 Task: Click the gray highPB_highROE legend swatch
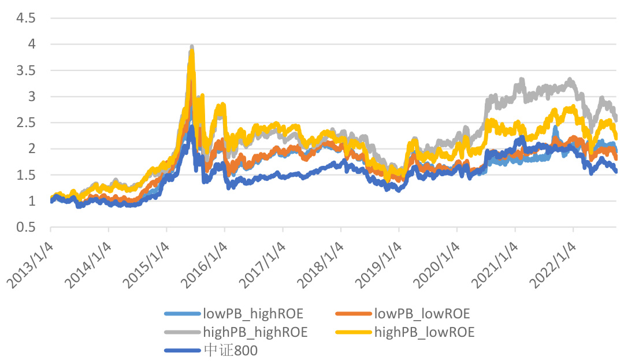182,332
